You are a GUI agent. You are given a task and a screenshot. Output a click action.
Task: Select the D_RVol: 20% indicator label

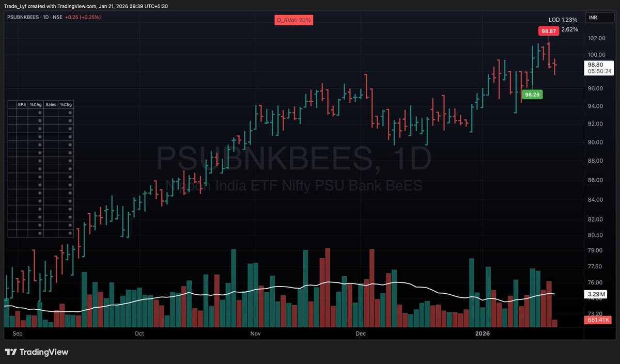[x=293, y=20]
